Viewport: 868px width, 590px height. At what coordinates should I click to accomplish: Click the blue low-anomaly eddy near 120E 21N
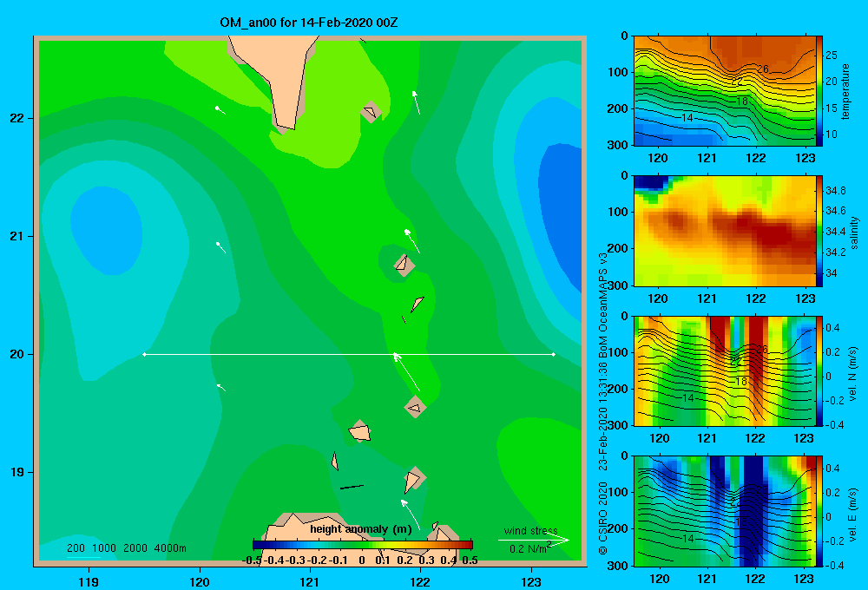(x=106, y=230)
